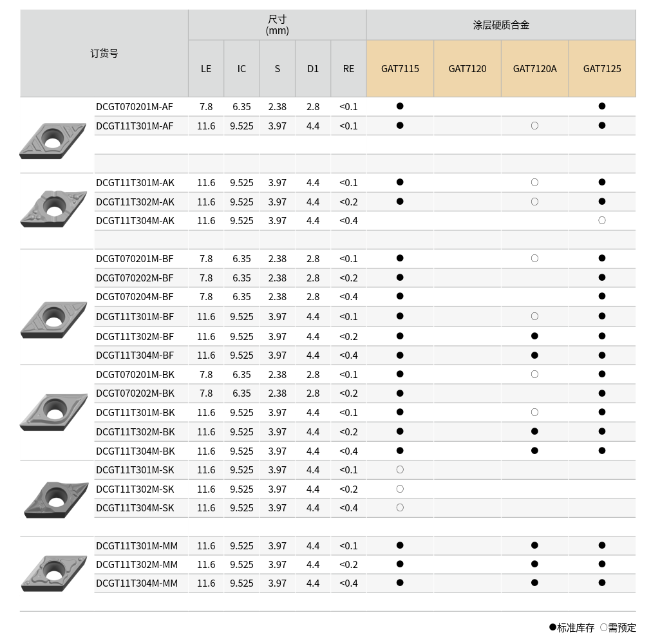
Task: Select the LE column header
Action: [206, 69]
